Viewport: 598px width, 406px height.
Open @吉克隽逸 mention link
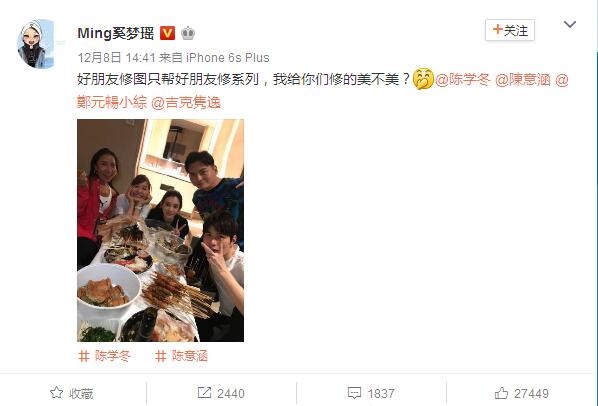click(186, 103)
